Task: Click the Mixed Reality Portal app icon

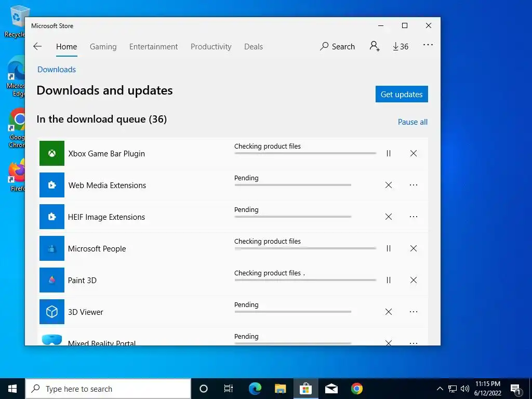Action: tap(52, 339)
